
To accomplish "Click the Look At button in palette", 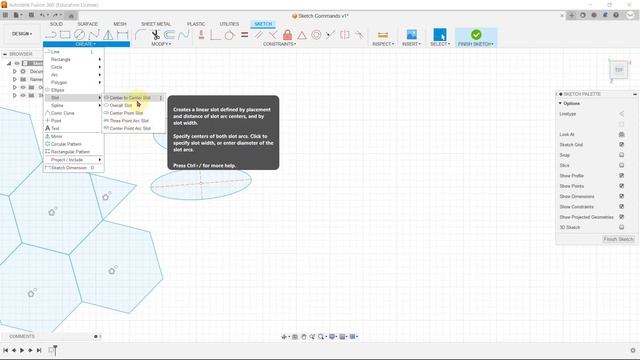I will click(621, 134).
